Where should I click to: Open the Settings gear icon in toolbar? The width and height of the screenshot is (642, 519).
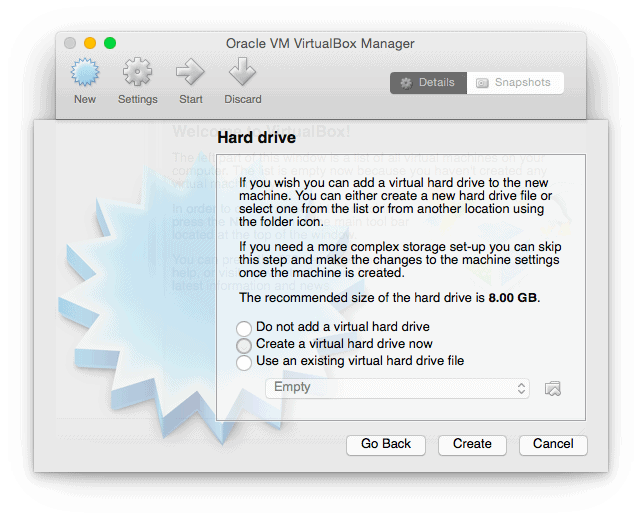click(137, 72)
